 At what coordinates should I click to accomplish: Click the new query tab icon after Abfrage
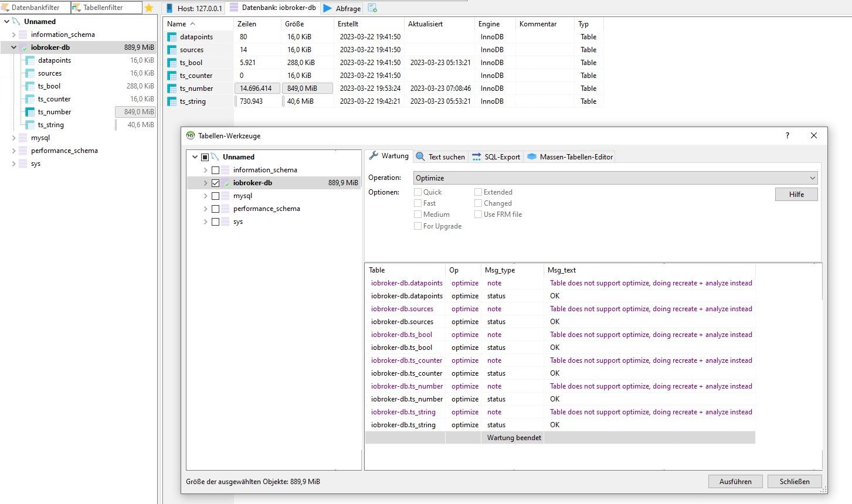point(372,8)
